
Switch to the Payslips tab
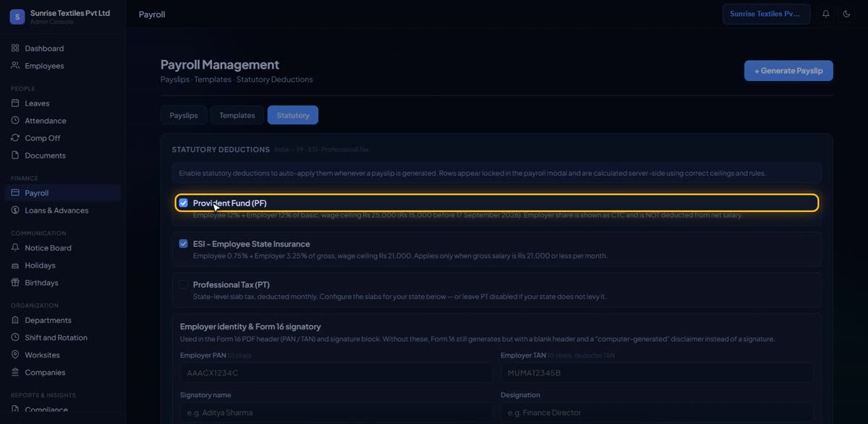point(184,115)
